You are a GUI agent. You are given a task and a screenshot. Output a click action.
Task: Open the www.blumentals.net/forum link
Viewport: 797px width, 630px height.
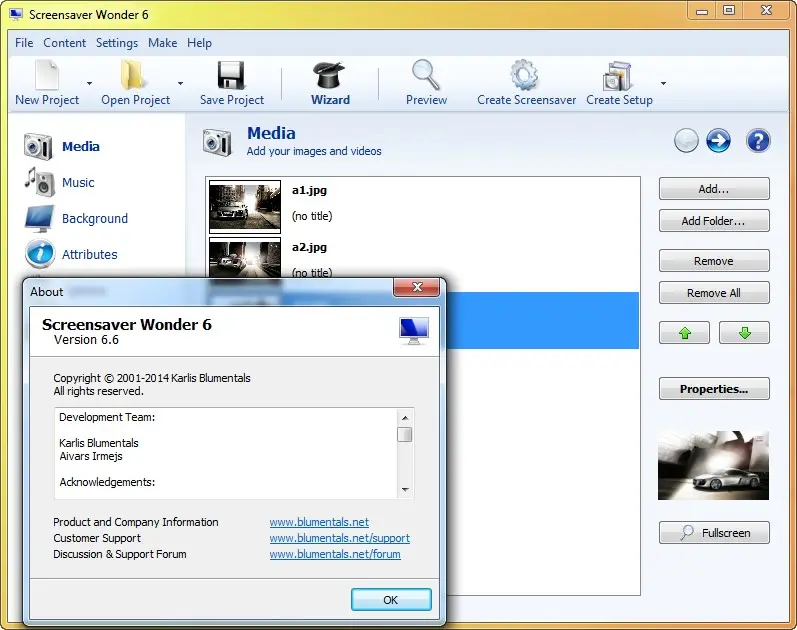[x=335, y=554]
